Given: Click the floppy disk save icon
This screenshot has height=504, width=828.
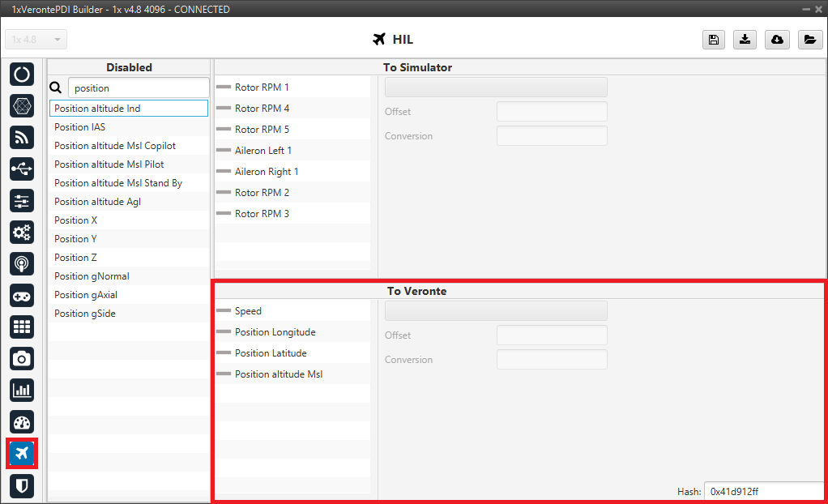Looking at the screenshot, I should click(714, 40).
